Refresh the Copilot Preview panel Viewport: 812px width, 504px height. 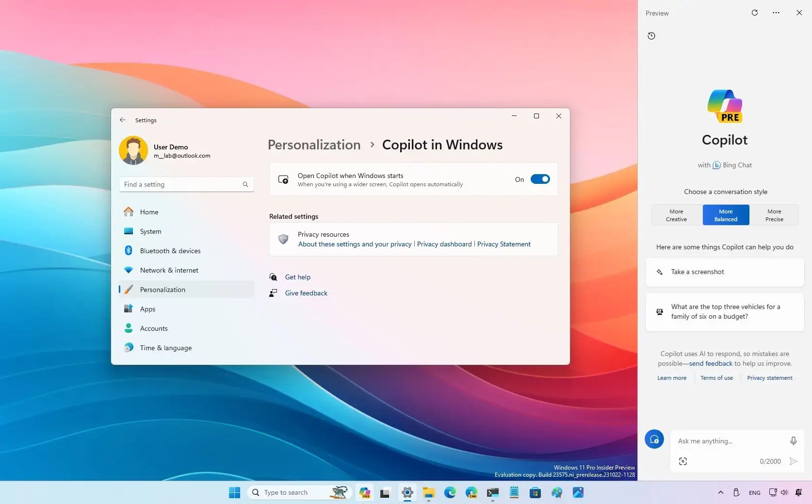tap(754, 13)
